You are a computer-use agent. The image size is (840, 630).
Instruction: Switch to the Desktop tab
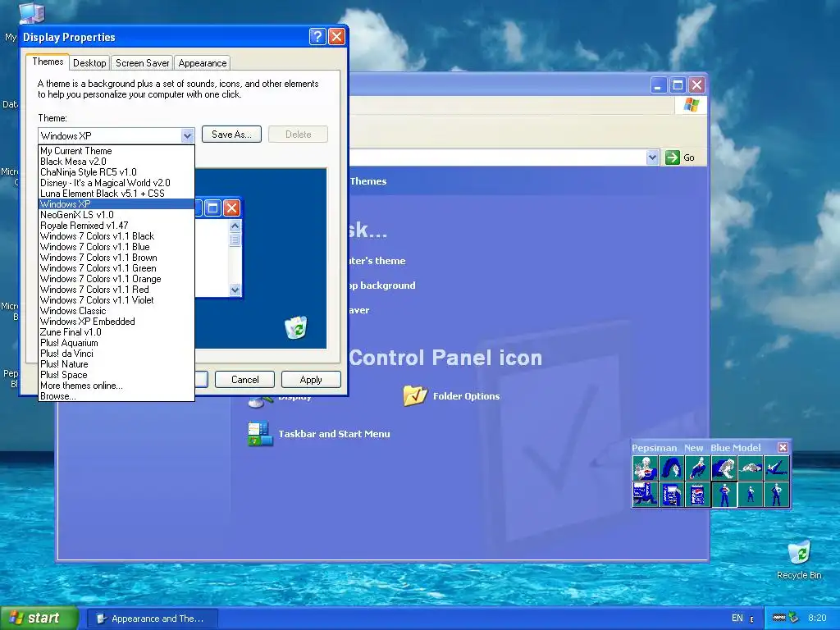pos(89,62)
